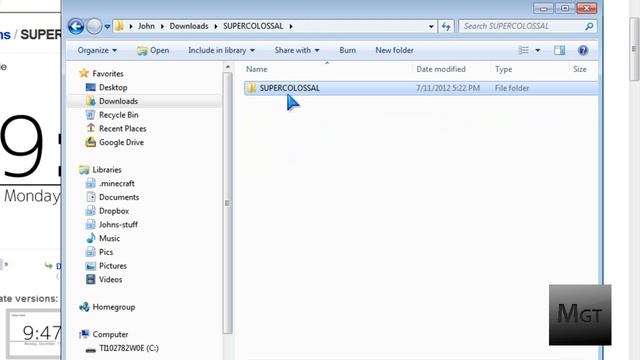
Task: Open Help with the question mark icon
Action: tap(583, 50)
